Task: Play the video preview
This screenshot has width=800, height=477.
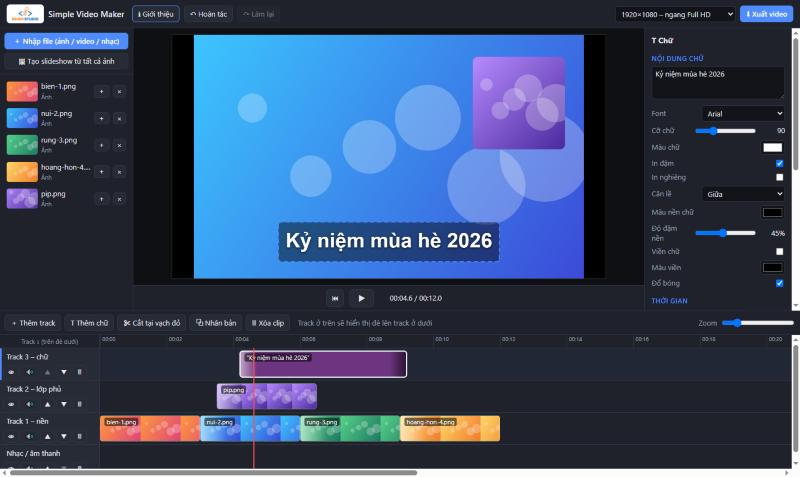Action: coord(361,298)
